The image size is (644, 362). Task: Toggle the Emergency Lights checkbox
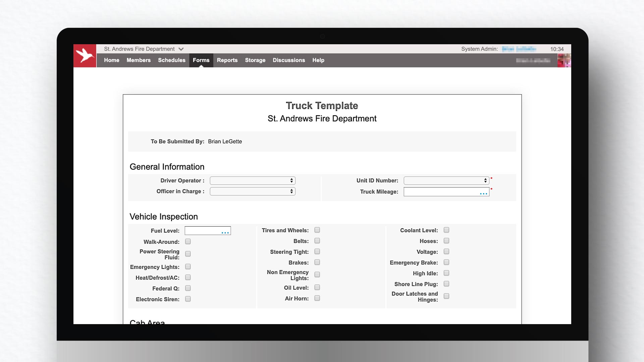pos(187,266)
